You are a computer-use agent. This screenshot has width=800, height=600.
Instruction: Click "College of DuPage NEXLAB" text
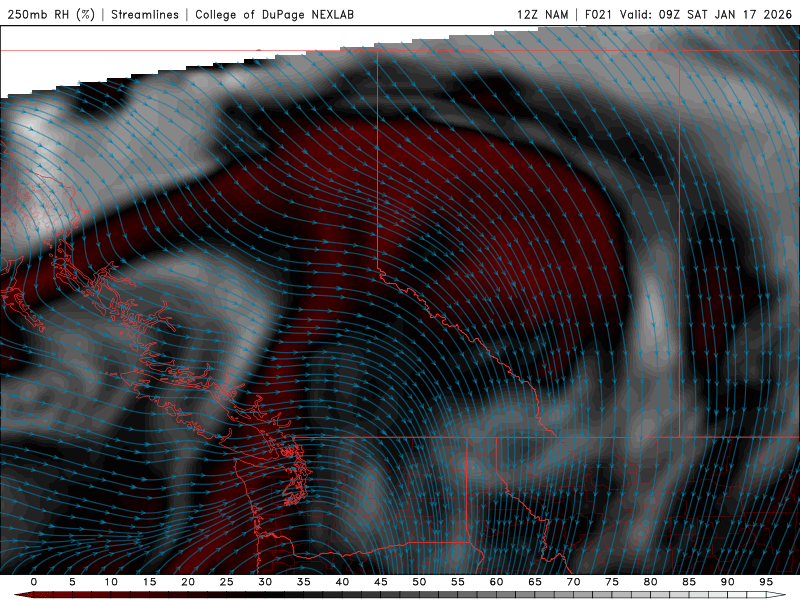(274, 14)
